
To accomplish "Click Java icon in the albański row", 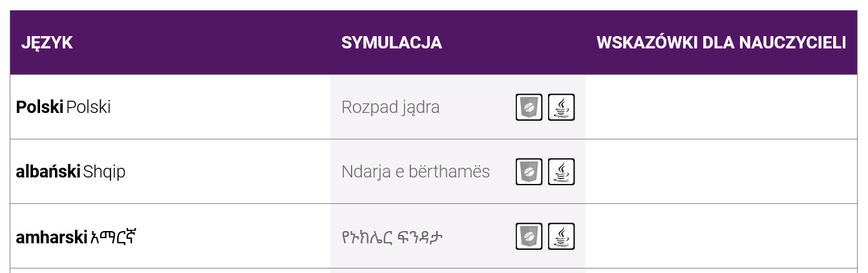I will [561, 172].
